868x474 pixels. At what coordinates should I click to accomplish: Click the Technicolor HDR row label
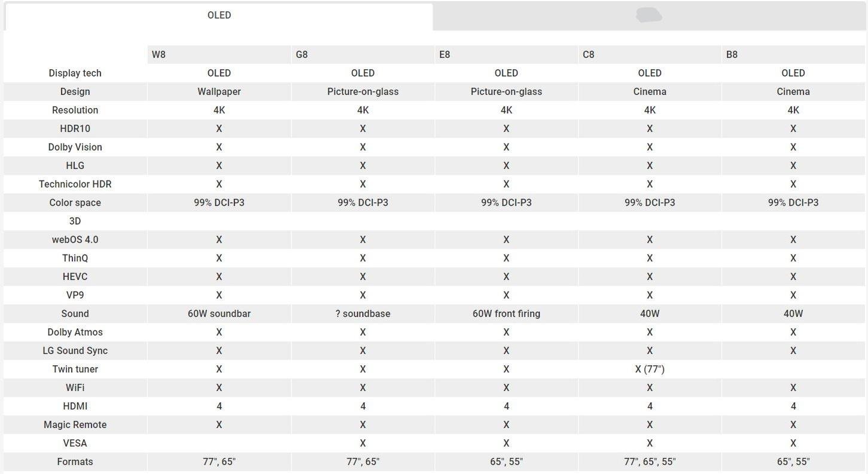click(x=75, y=184)
